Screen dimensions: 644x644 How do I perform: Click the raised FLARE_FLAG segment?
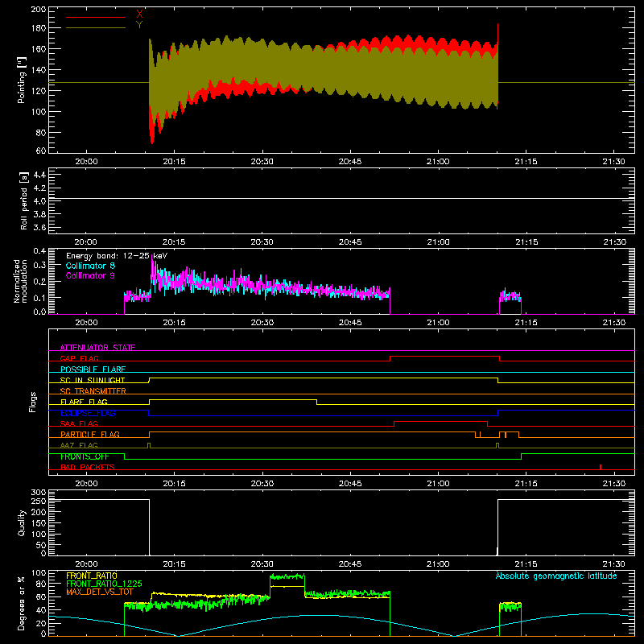click(233, 399)
